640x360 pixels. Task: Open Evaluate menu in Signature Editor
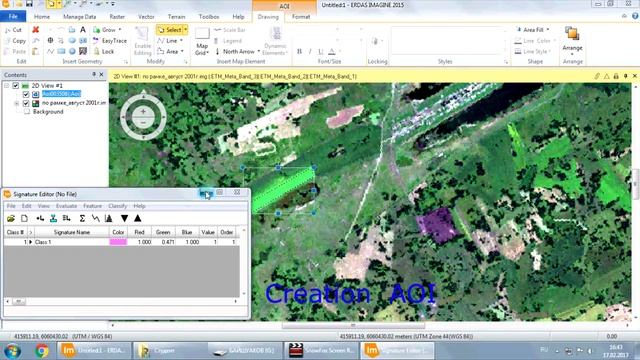67,206
